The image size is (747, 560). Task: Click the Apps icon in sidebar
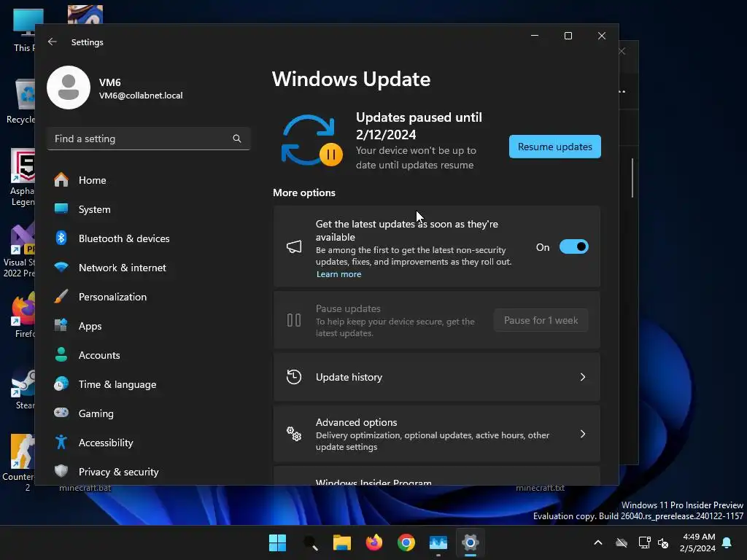pos(61,326)
